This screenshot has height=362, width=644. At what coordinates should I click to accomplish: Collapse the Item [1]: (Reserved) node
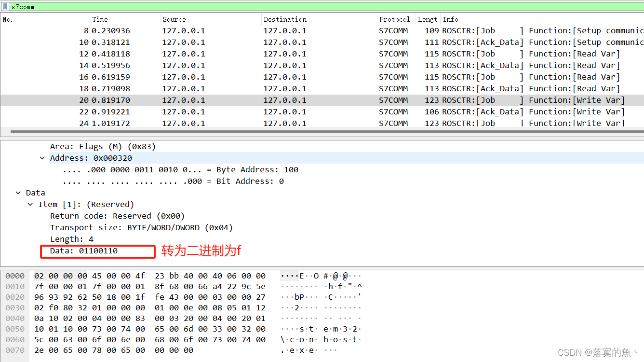(30, 204)
